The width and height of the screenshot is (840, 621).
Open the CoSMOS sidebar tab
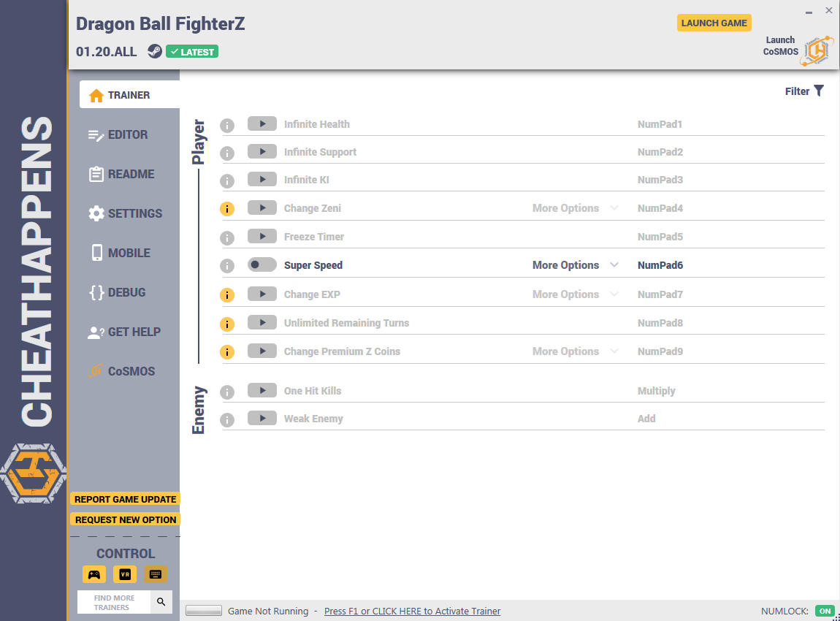pyautogui.click(x=121, y=371)
